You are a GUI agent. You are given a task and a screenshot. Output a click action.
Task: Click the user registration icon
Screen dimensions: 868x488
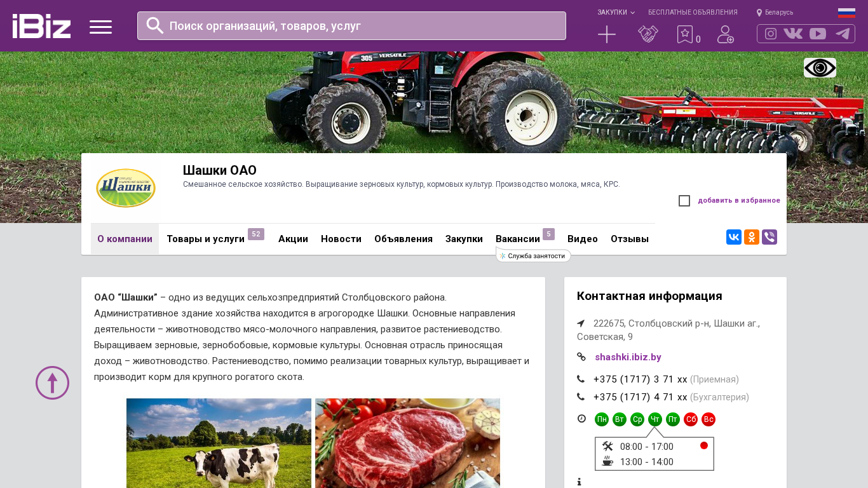coord(726,34)
